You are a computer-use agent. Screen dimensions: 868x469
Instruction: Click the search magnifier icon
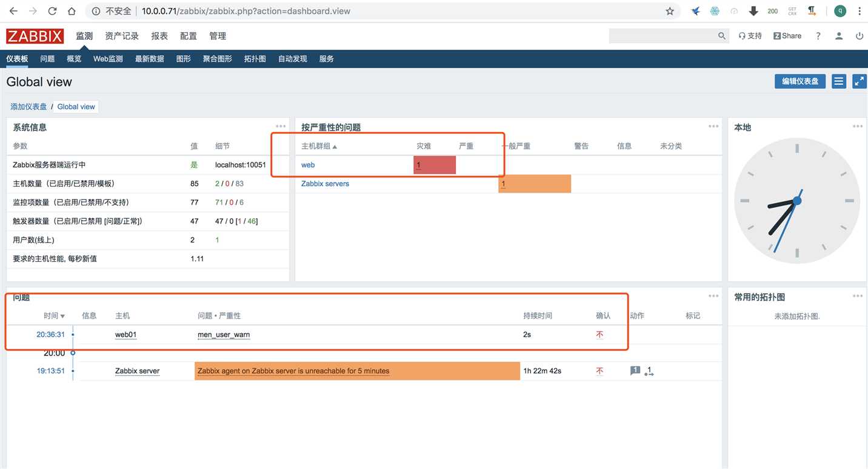[721, 36]
